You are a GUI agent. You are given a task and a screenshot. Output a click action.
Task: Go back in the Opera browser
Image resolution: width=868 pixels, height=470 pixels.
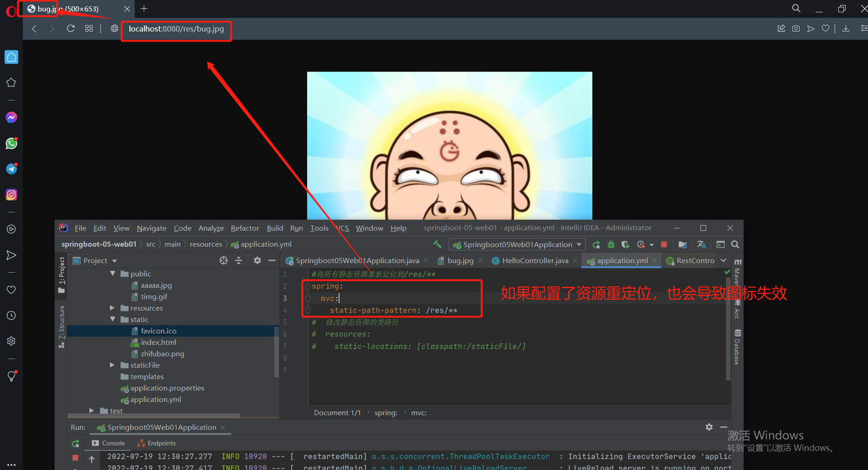pyautogui.click(x=34, y=29)
